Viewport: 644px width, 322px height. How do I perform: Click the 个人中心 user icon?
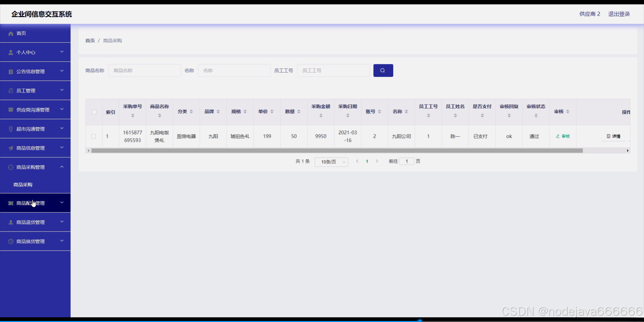tap(11, 53)
